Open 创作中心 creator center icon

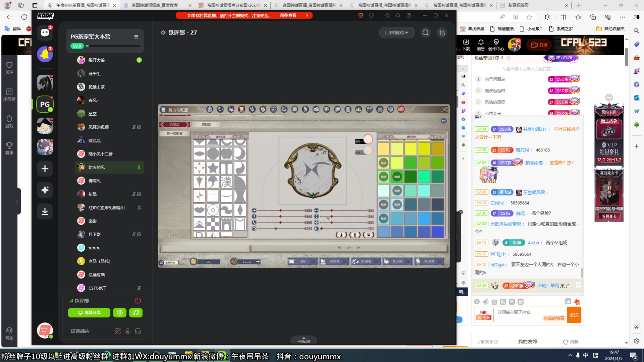[x=496, y=45]
